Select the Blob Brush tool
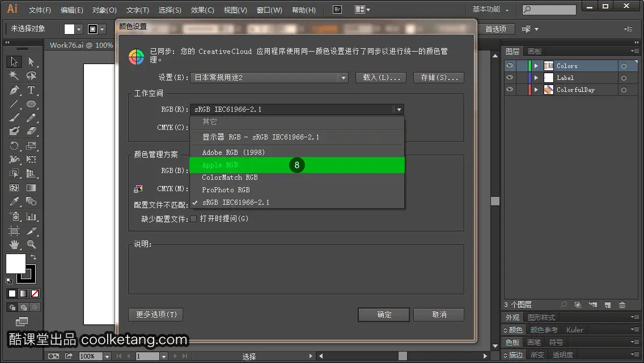Viewport: 644px width, 363px height. pos(14,132)
